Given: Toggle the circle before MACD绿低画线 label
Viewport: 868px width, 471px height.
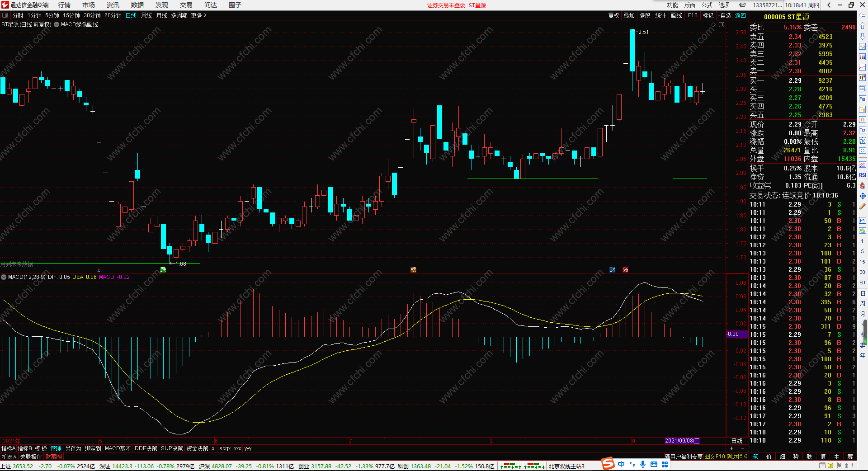Looking at the screenshot, I should coord(57,24).
